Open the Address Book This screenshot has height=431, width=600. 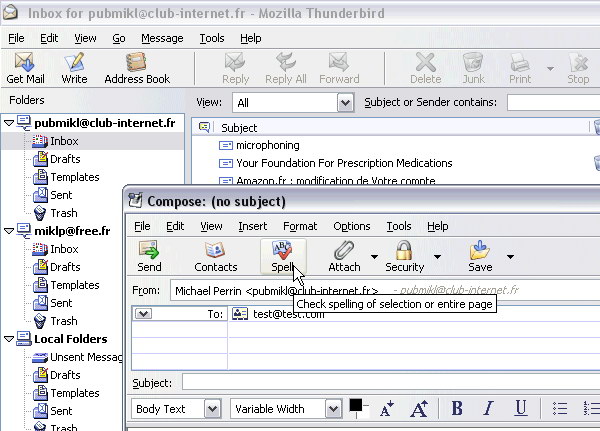click(137, 68)
